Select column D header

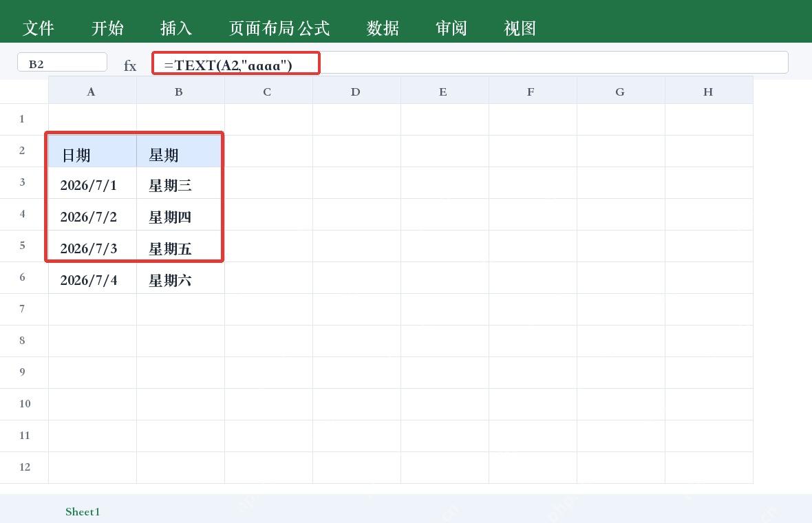tap(356, 91)
